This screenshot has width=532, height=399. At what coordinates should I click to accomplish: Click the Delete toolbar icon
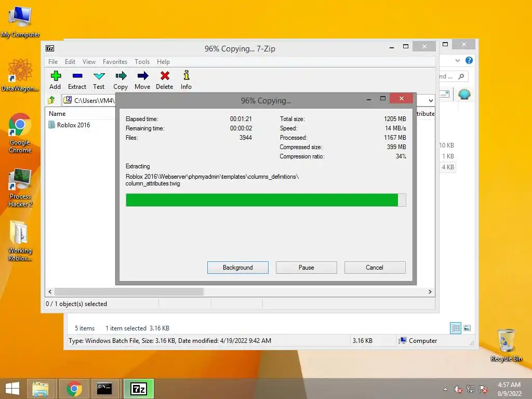pyautogui.click(x=165, y=79)
